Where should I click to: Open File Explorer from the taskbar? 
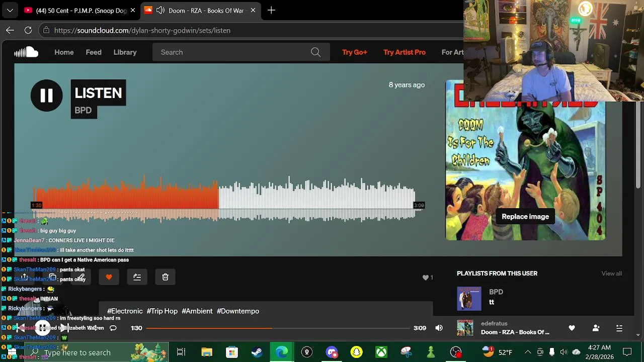207,352
